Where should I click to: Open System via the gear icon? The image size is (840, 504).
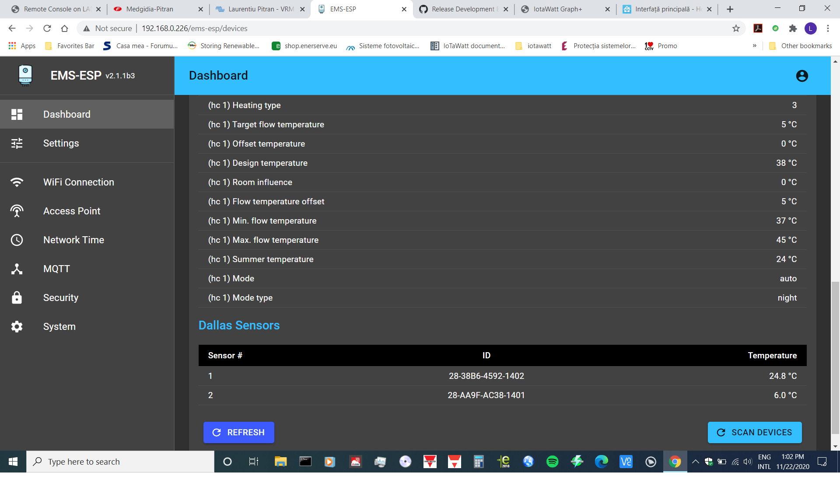17,326
